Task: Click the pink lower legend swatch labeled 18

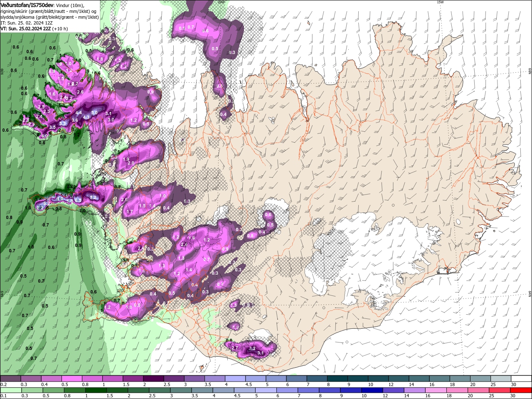Action: tap(457, 390)
